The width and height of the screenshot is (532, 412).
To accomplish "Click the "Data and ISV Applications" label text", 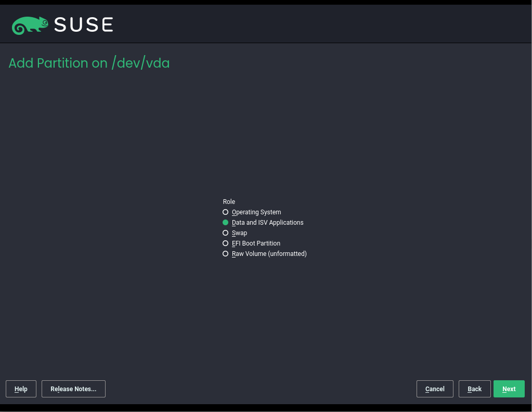I will tap(267, 223).
